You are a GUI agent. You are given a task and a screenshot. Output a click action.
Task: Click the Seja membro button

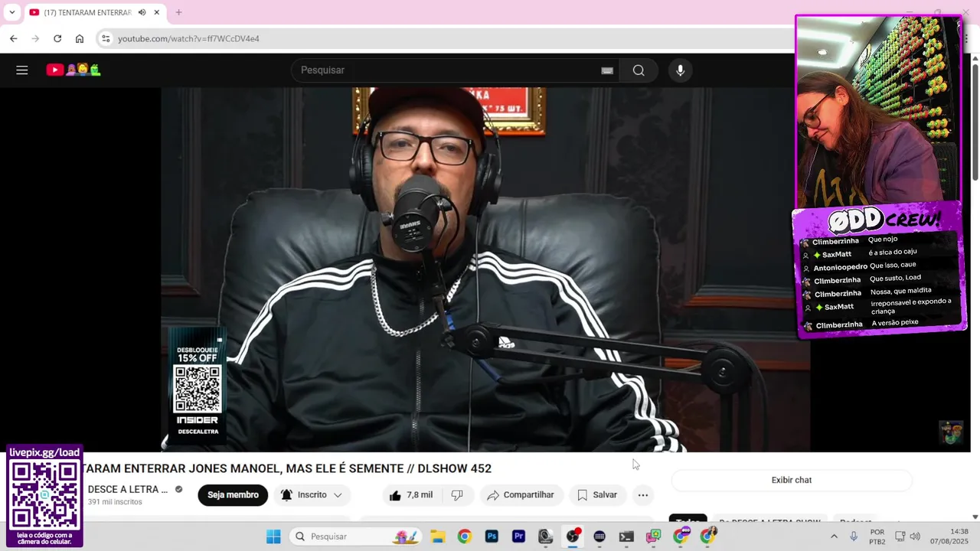click(x=233, y=495)
